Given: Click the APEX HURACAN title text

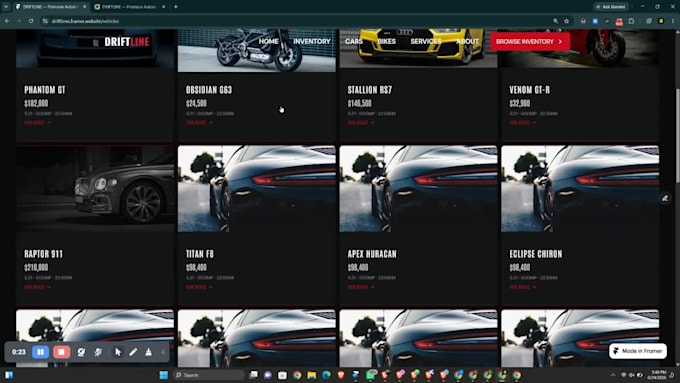Looking at the screenshot, I should coord(372,254).
